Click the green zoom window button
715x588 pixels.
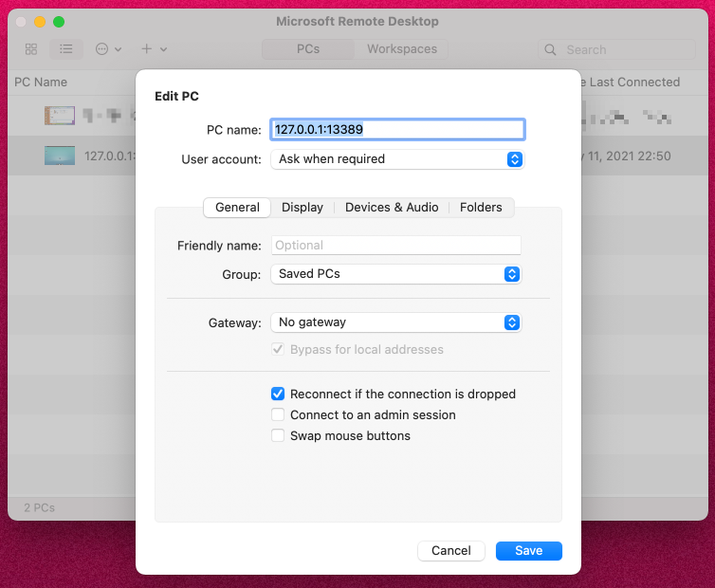pos(59,22)
